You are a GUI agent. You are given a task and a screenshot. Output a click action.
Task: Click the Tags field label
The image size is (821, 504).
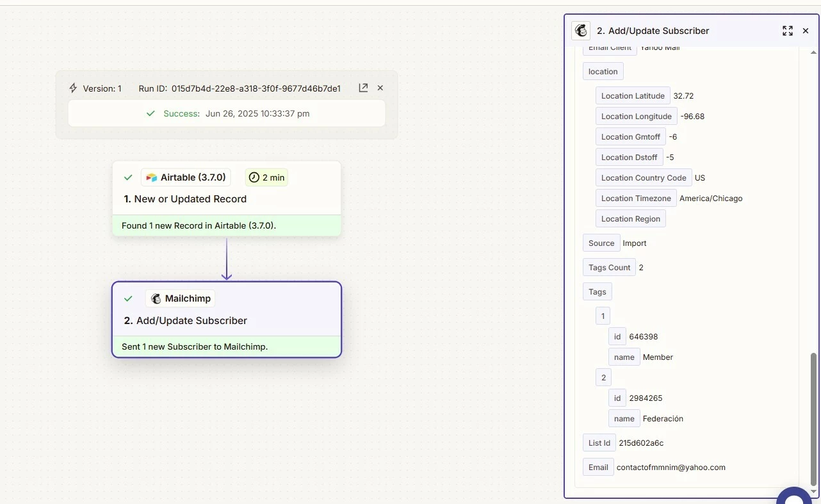tap(597, 291)
